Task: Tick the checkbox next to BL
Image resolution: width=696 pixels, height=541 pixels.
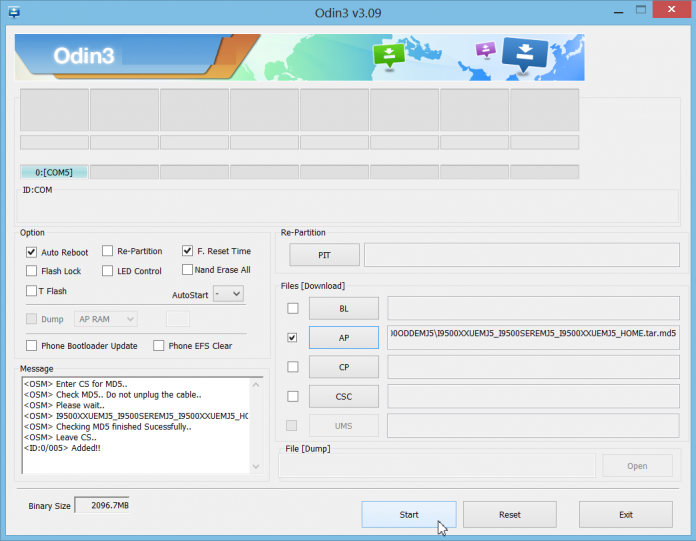Action: [x=293, y=308]
